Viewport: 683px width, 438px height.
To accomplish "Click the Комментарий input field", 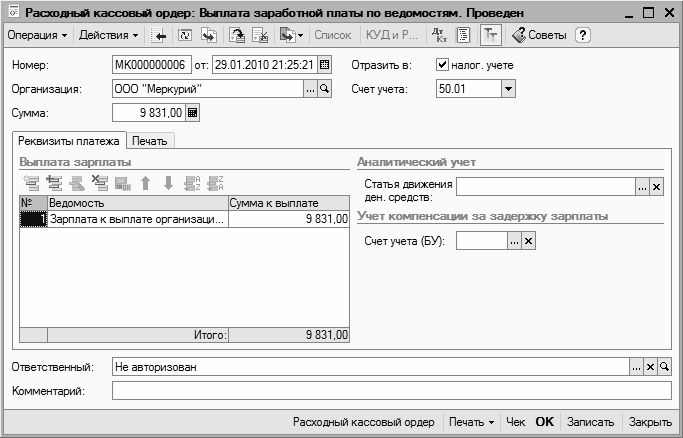I will pyautogui.click(x=390, y=391).
